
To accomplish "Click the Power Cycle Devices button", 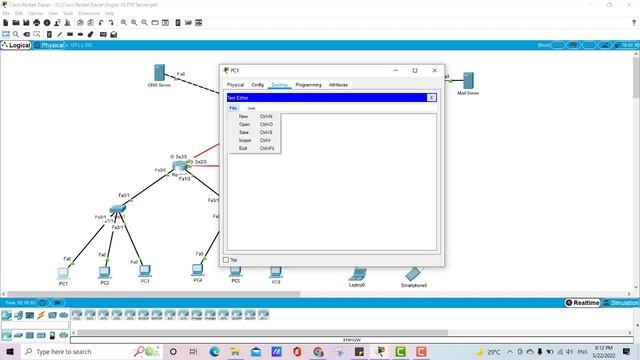I will (42, 303).
